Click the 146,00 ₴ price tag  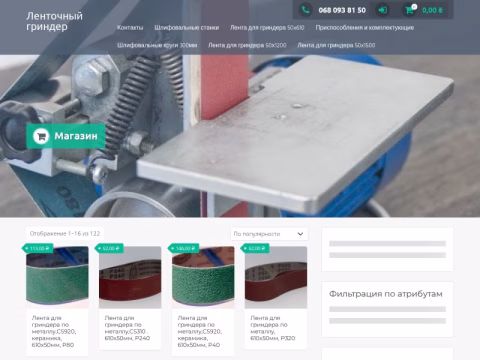[x=184, y=248]
